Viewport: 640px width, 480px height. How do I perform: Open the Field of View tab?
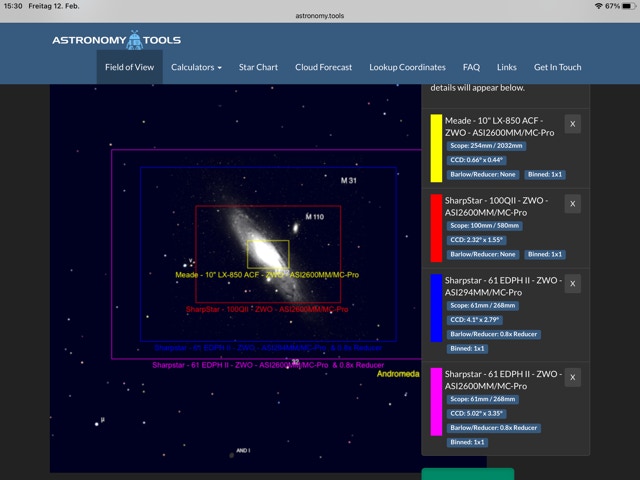point(129,67)
